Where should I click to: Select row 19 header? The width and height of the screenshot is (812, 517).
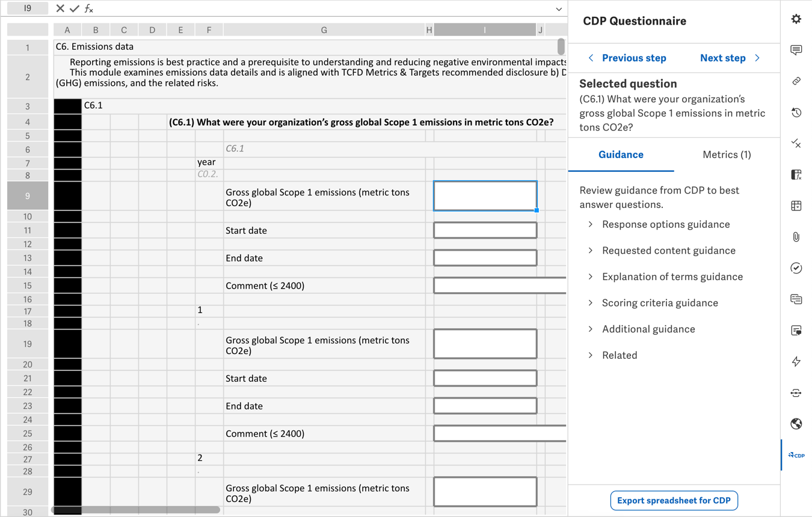[x=28, y=344]
